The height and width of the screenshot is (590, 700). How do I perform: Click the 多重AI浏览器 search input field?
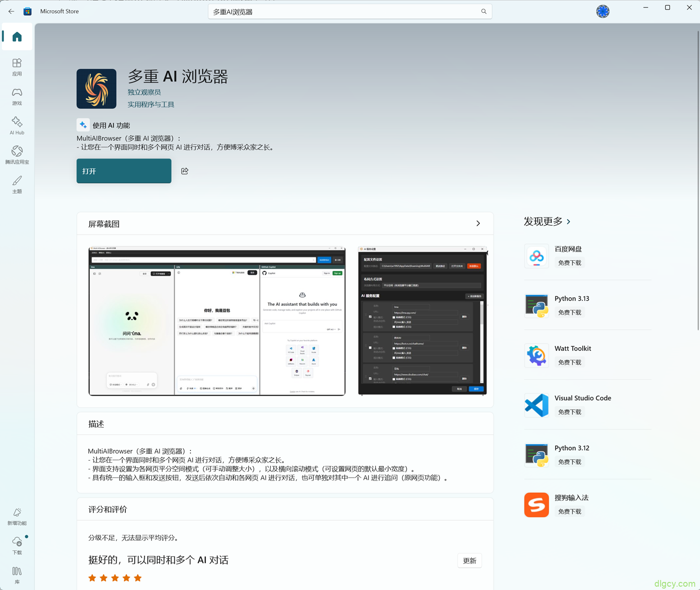pos(350,11)
